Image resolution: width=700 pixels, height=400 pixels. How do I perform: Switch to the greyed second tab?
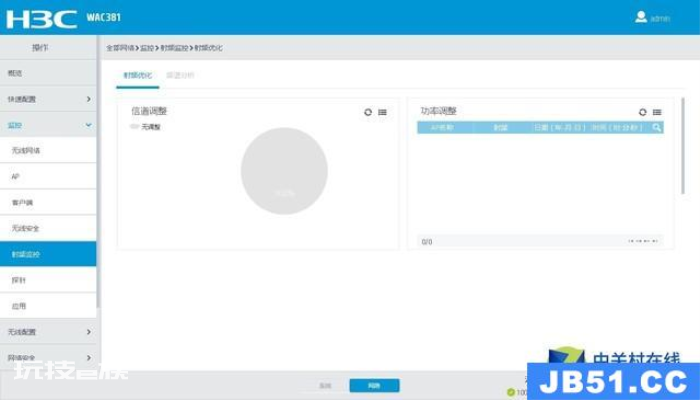(180, 75)
